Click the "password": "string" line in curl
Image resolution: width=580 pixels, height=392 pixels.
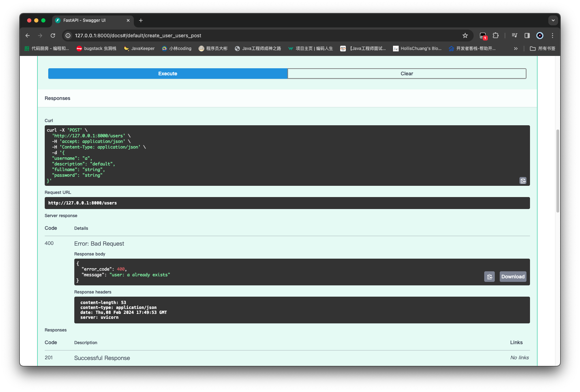pos(77,175)
